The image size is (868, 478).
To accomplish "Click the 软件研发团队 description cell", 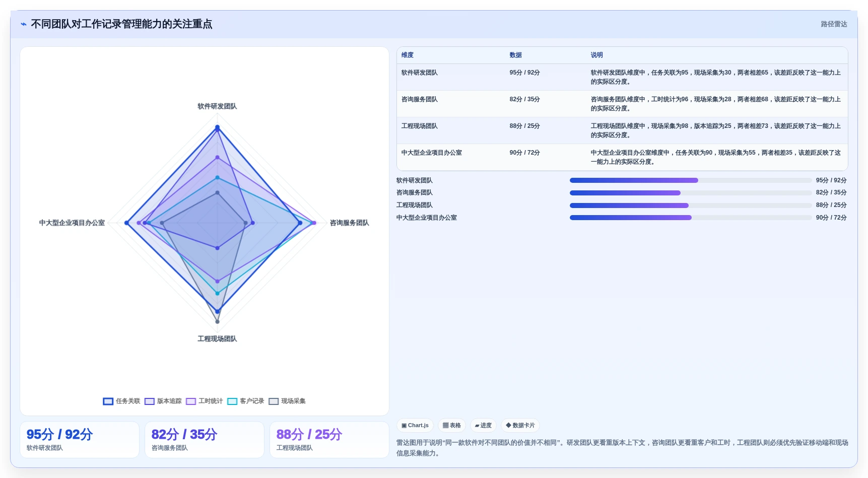I will pyautogui.click(x=716, y=77).
